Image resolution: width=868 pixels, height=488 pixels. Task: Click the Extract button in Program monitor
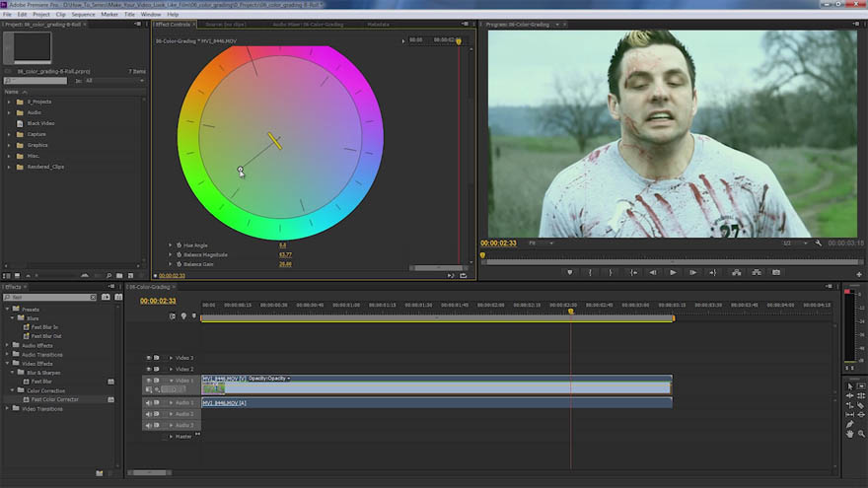757,272
